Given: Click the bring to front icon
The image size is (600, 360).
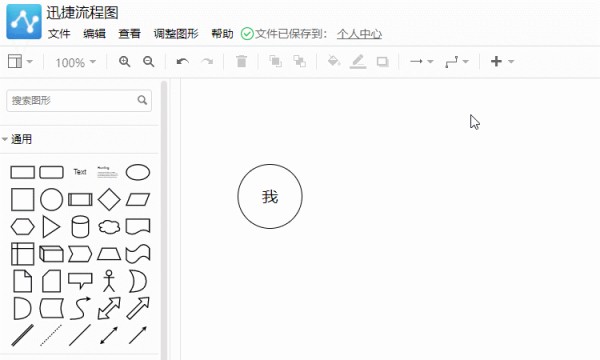Looking at the screenshot, I should [x=275, y=61].
